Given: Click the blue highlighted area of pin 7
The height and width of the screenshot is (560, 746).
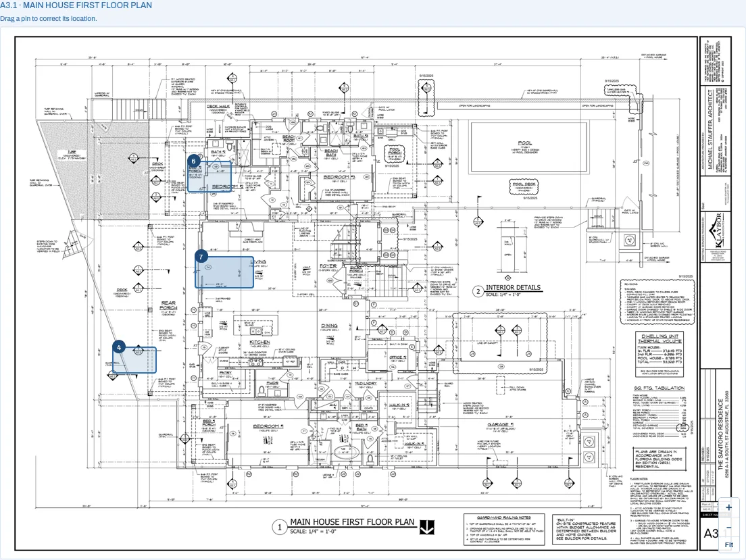Looking at the screenshot, I should click(224, 272).
